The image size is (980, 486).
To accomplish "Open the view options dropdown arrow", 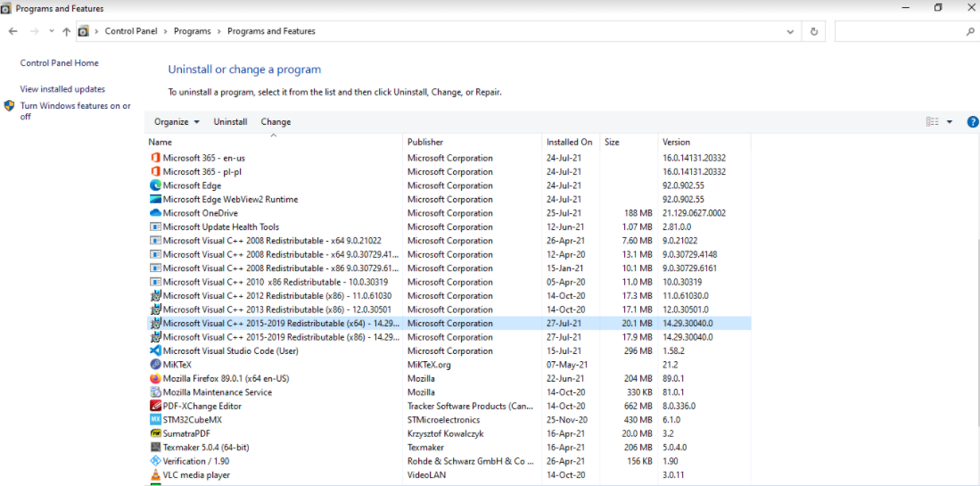I will [950, 122].
